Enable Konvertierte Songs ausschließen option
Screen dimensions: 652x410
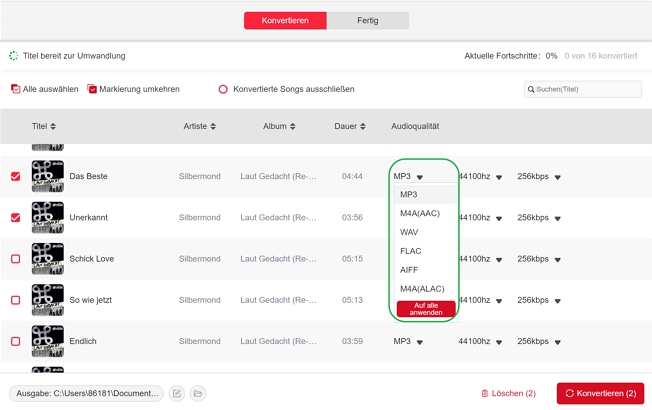tap(223, 89)
